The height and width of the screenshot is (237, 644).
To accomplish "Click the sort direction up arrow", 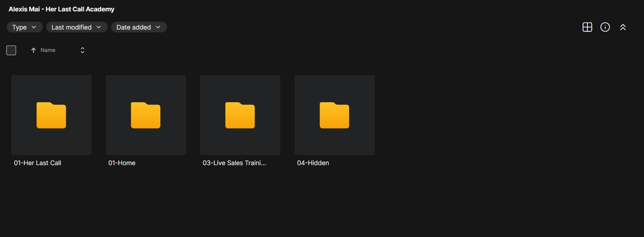I will pyautogui.click(x=33, y=50).
